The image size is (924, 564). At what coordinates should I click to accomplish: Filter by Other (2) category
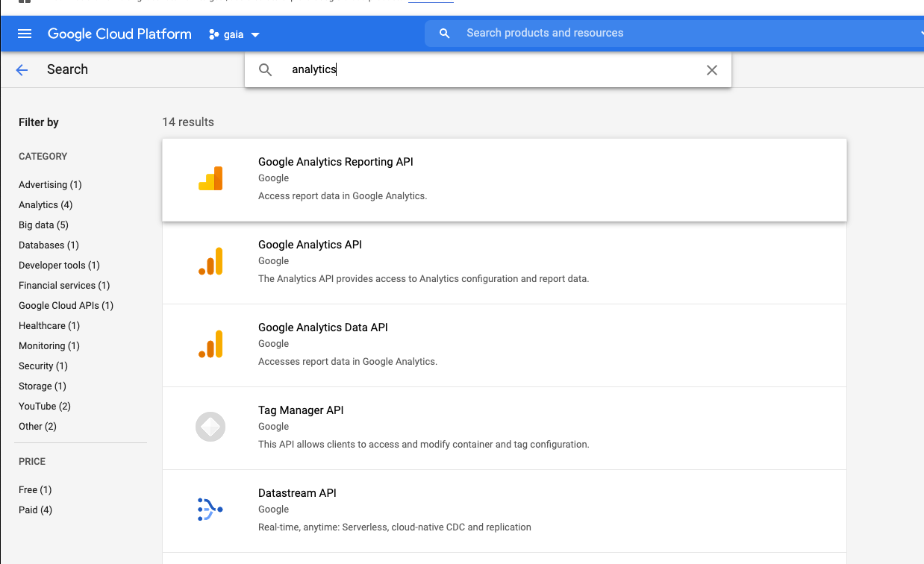coord(37,427)
